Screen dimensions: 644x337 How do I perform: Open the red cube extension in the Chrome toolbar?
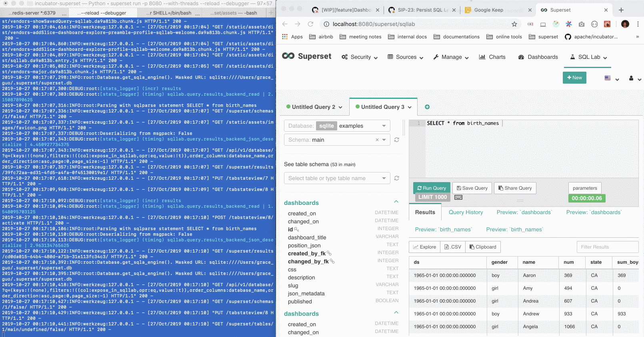point(607,24)
